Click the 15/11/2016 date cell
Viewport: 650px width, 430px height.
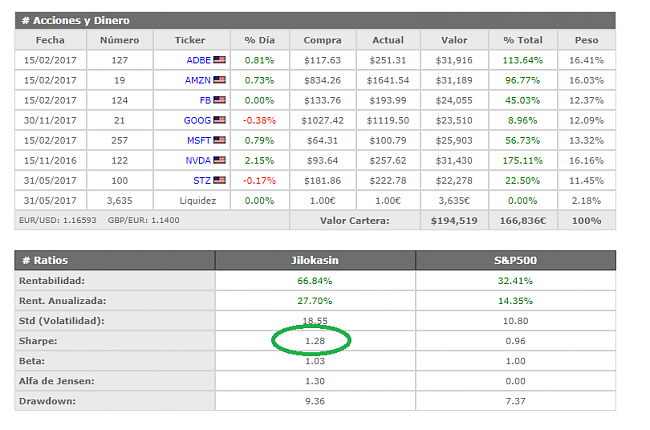[x=50, y=160]
